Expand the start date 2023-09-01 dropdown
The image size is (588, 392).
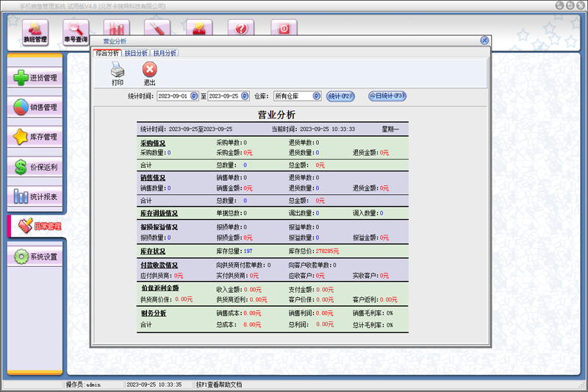pyautogui.click(x=194, y=96)
